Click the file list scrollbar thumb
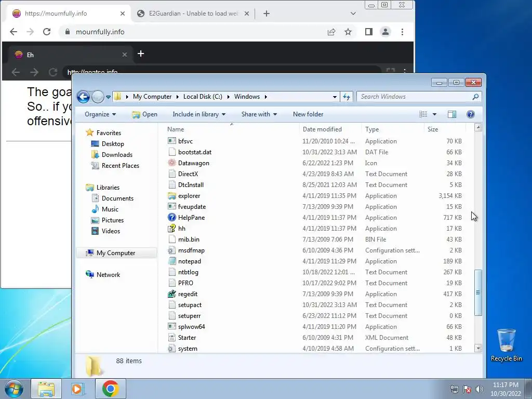 (x=478, y=292)
